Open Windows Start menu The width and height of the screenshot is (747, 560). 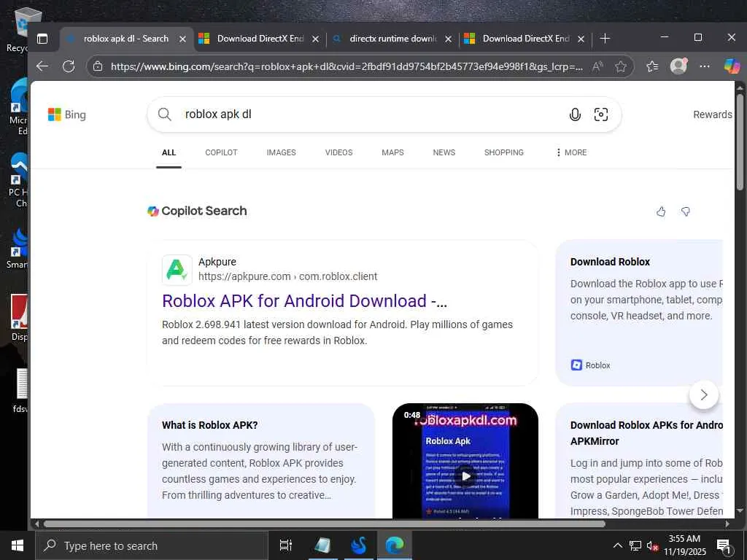pyautogui.click(x=18, y=545)
